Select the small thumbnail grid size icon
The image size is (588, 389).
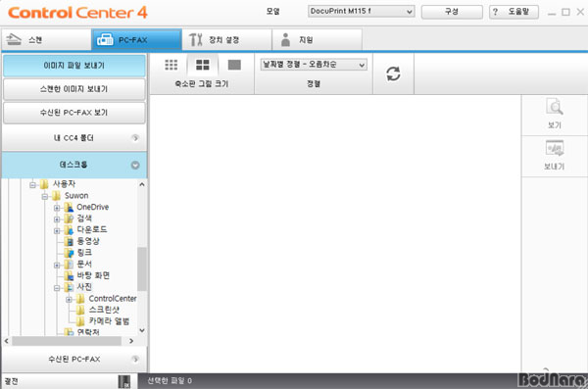tap(171, 65)
